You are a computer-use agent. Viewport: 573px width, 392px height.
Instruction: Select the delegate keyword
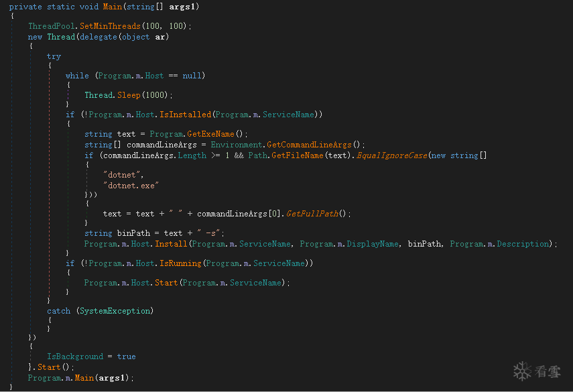point(99,37)
